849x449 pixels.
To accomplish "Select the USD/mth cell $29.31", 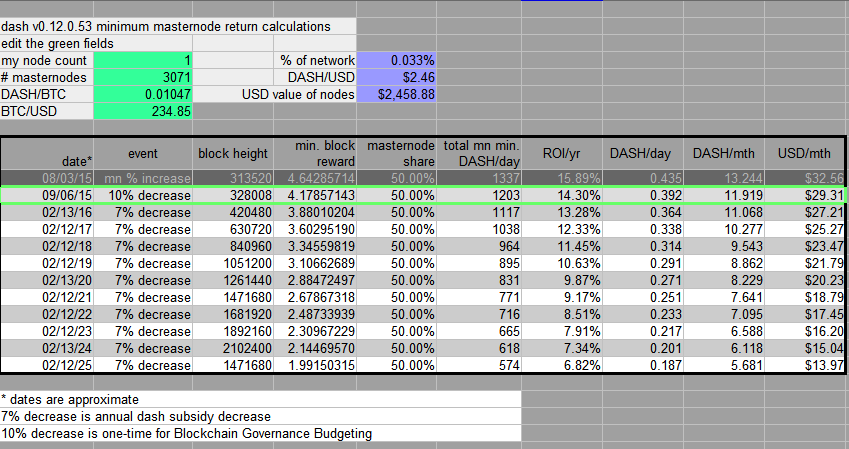I will pyautogui.click(x=804, y=195).
